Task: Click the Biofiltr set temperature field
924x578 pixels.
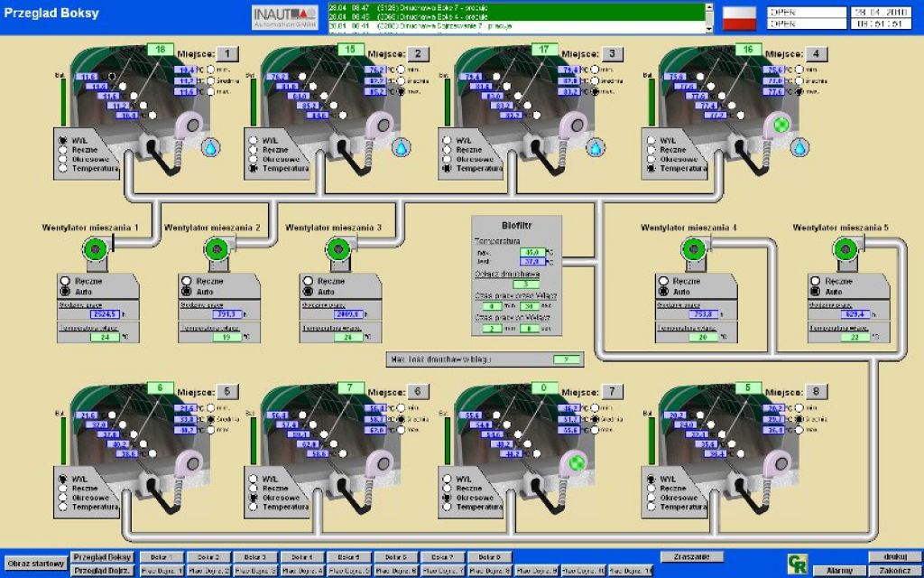Action: point(532,252)
